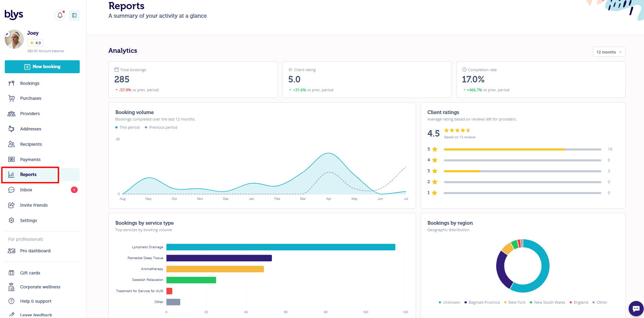The width and height of the screenshot is (644, 318).
Task: Toggle Bagmati Province legend in region chart
Action: [482, 302]
